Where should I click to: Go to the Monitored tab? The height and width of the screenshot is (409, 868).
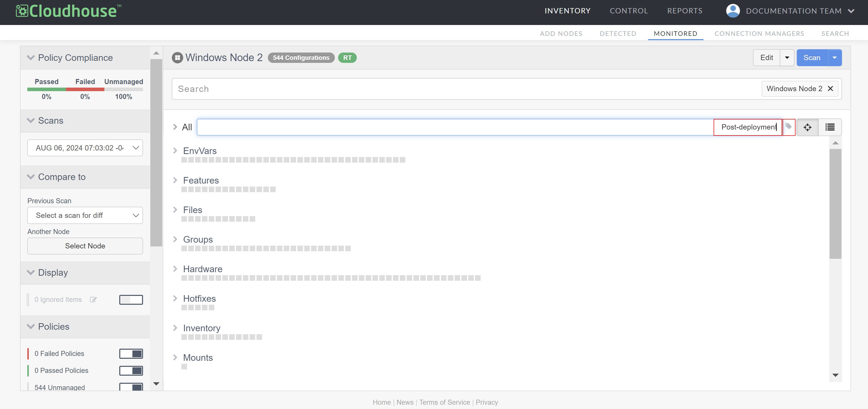tap(675, 34)
